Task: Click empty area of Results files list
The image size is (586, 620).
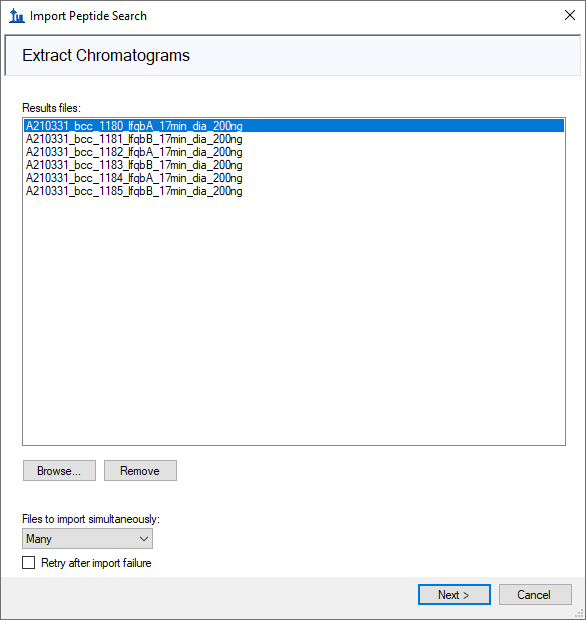Action: coord(294,320)
